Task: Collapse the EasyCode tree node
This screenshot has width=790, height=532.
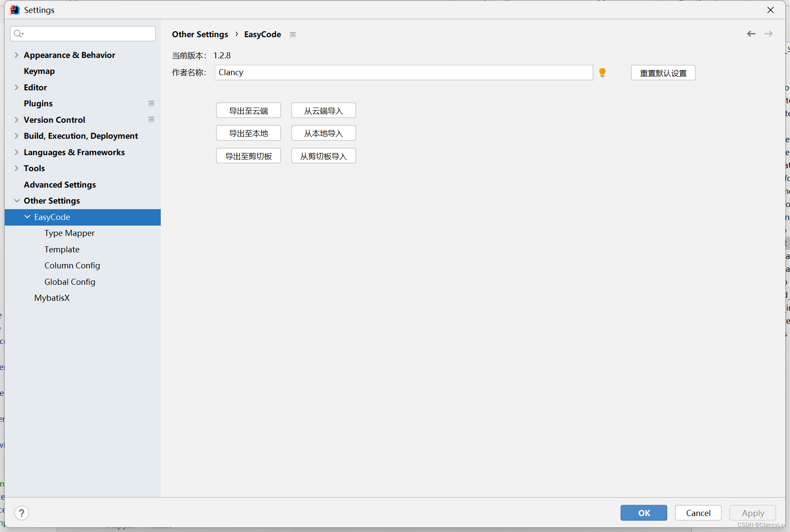Action: coord(27,217)
